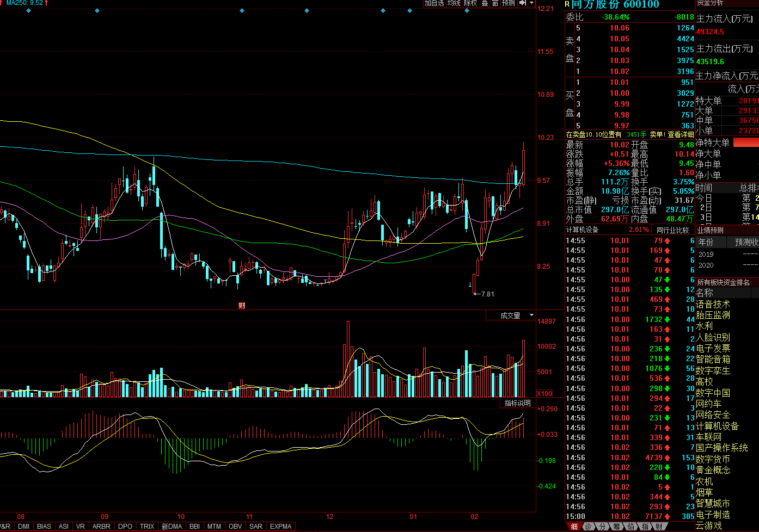Viewport: 759px width, 532px height.
Task: Switch to the 焰 tab
Action: tap(631, 527)
